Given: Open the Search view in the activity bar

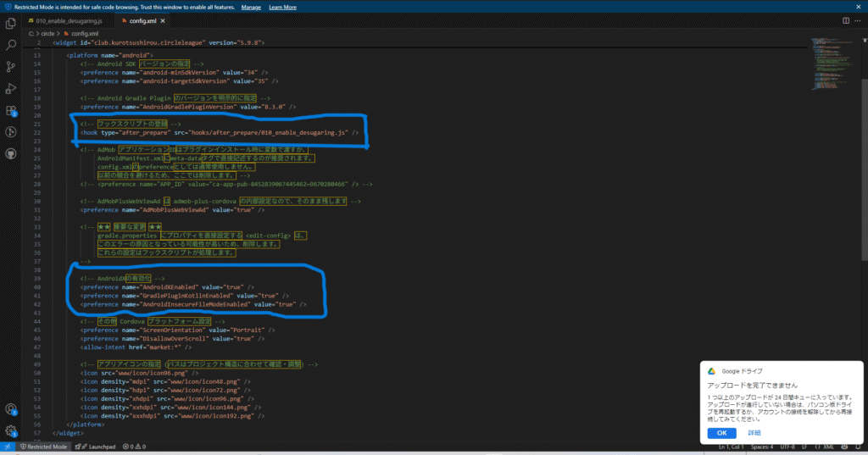Looking at the screenshot, I should point(10,45).
